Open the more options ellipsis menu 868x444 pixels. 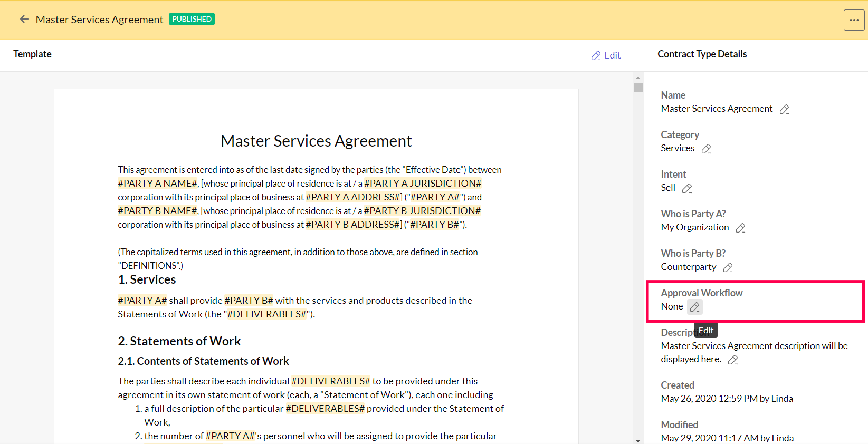click(x=854, y=20)
